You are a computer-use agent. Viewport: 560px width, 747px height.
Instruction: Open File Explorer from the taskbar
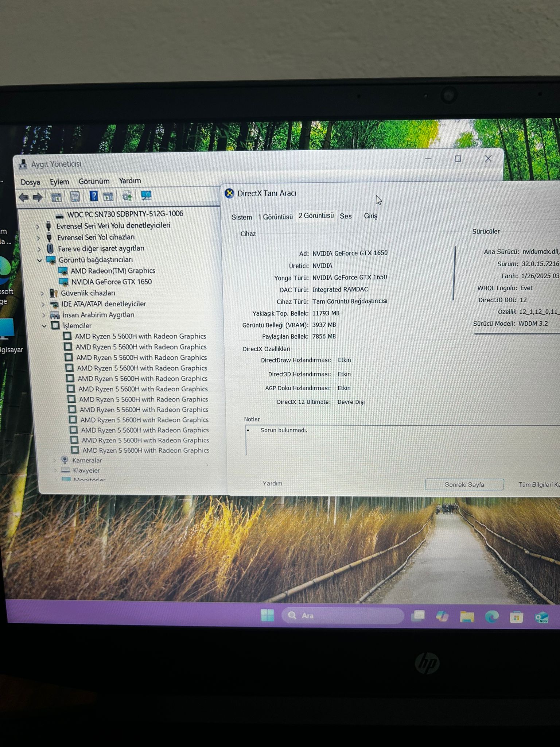pos(467,616)
